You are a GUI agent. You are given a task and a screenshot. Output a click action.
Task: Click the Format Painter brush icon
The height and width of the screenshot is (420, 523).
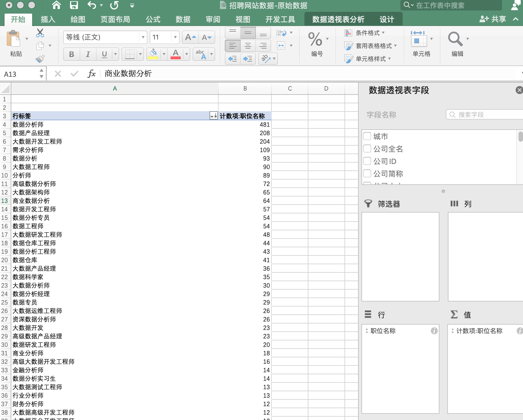click(x=40, y=58)
